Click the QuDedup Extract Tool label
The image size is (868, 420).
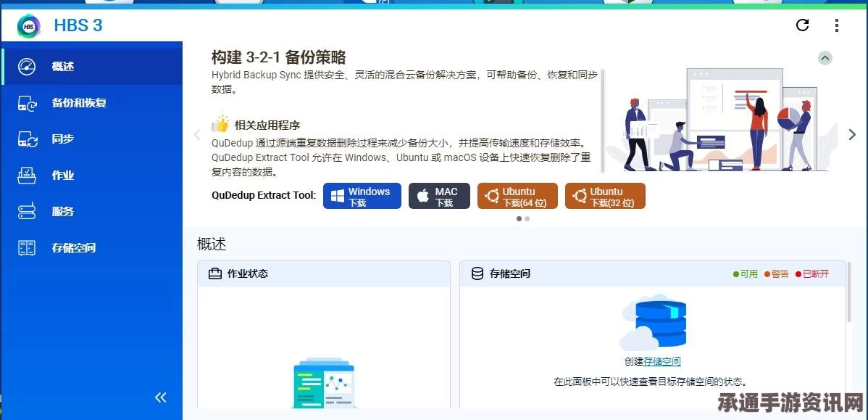coord(264,195)
